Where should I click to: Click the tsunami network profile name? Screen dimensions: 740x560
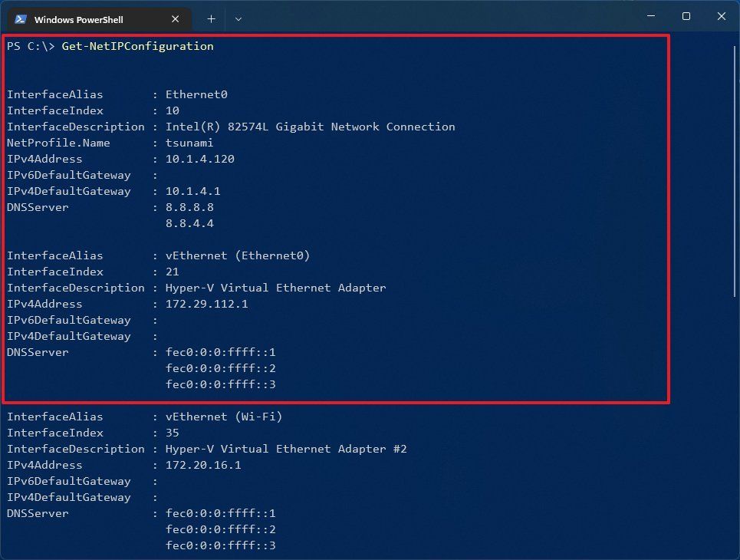point(189,143)
